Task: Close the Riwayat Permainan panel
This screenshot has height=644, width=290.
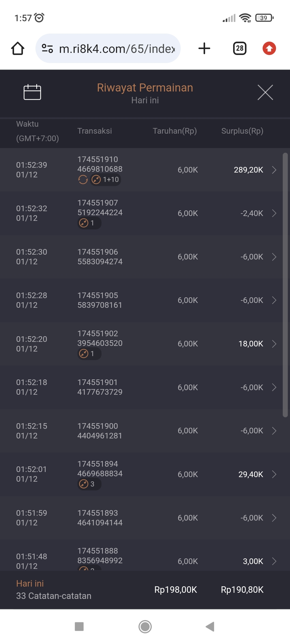Action: [x=265, y=92]
